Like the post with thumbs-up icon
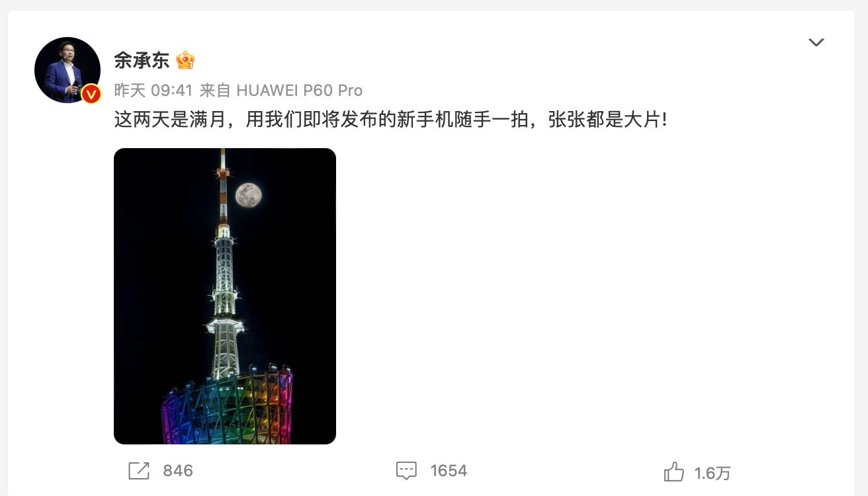The height and width of the screenshot is (496, 868). (673, 472)
